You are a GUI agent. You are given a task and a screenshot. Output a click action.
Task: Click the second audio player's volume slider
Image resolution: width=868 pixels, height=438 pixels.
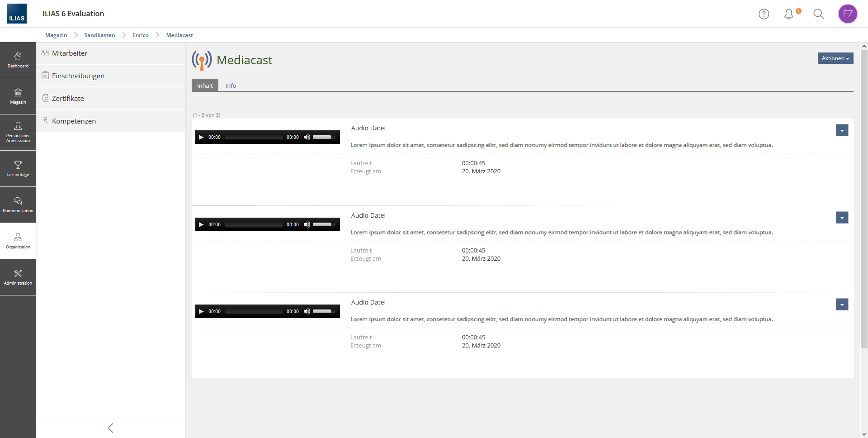coord(323,224)
